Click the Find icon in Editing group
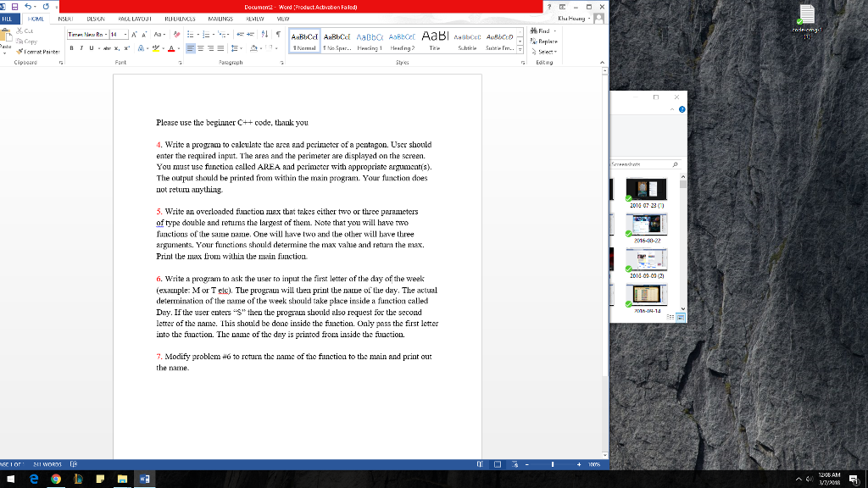The image size is (868, 488). (536, 30)
